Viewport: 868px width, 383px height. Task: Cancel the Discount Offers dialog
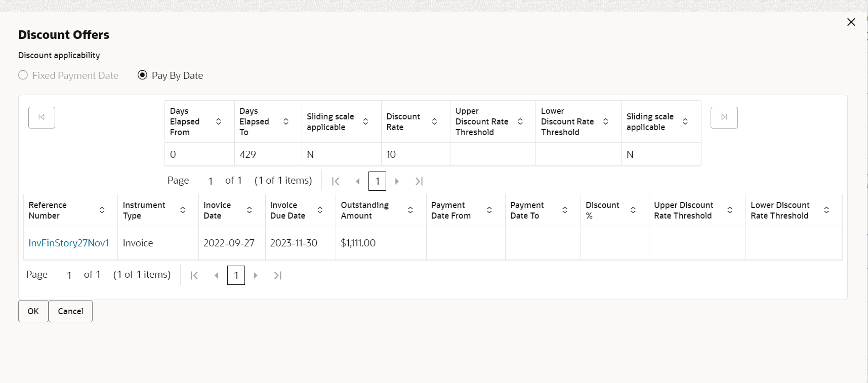pos(70,311)
